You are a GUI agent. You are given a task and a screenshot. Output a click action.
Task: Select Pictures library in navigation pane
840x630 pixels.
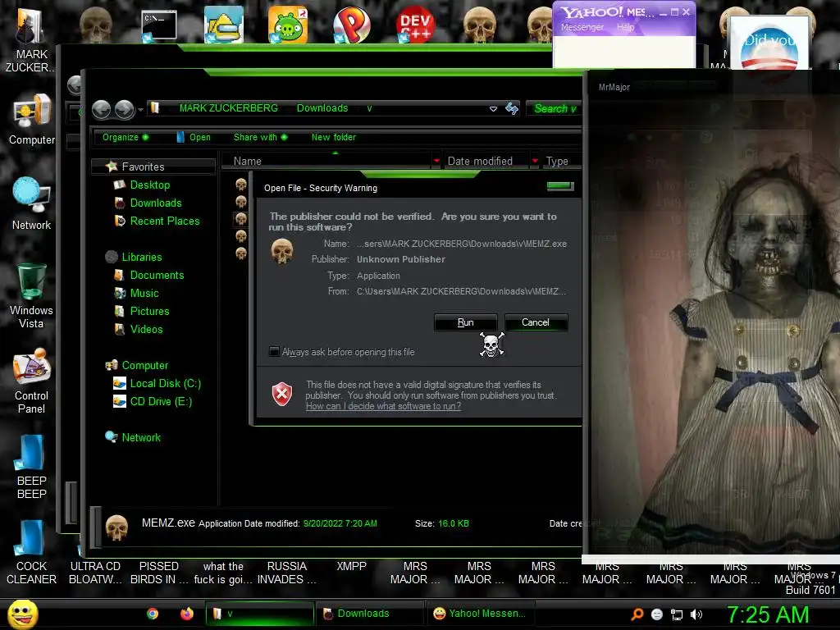(149, 311)
